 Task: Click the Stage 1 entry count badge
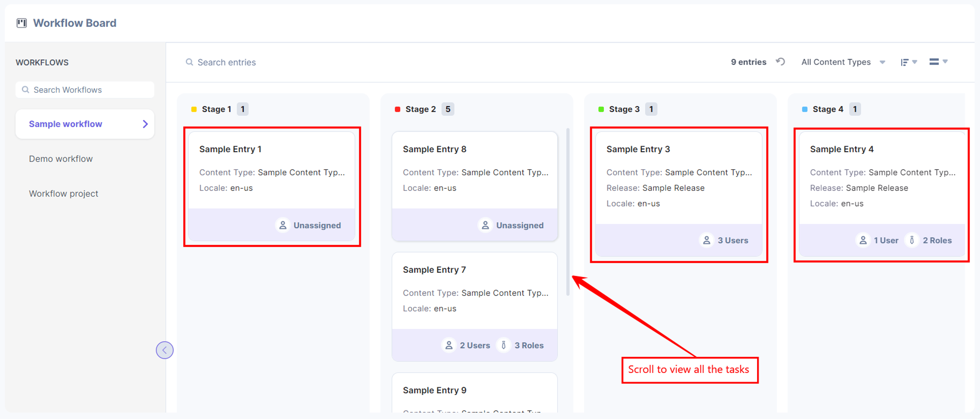[243, 109]
